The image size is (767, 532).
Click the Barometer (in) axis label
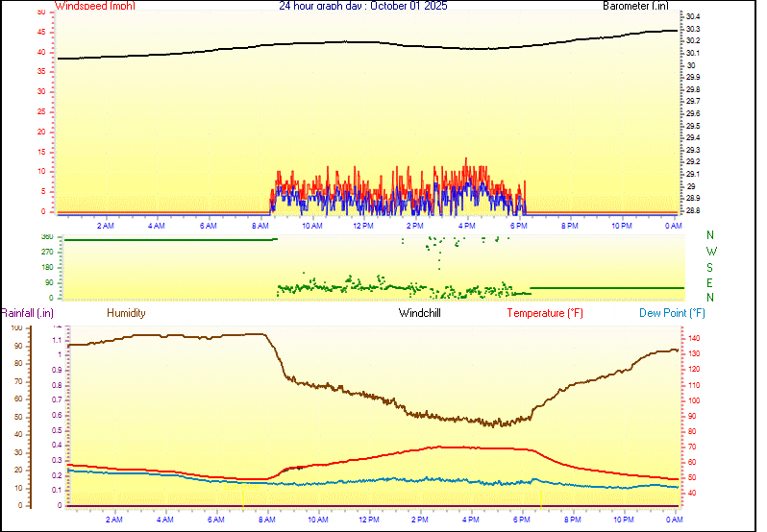(x=635, y=6)
